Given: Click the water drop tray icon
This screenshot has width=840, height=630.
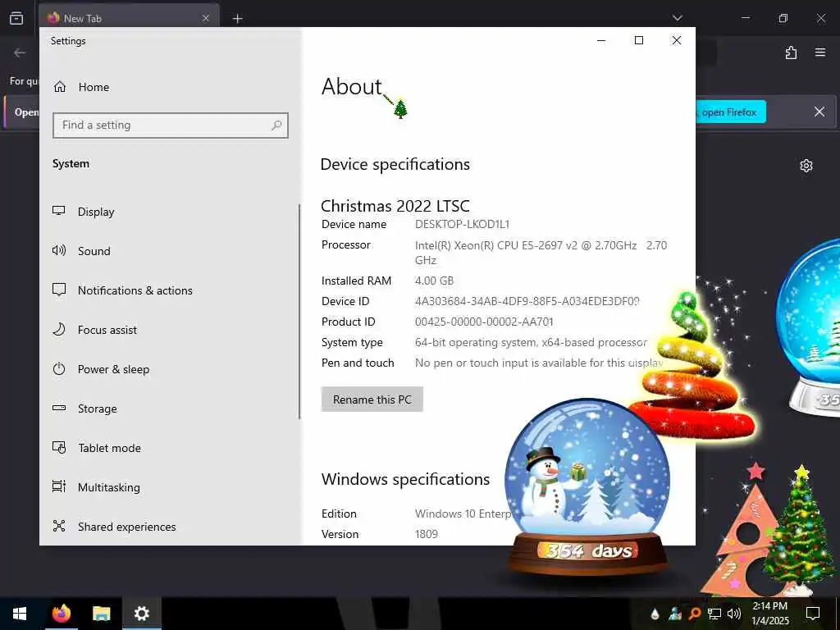Looking at the screenshot, I should click(x=655, y=614).
